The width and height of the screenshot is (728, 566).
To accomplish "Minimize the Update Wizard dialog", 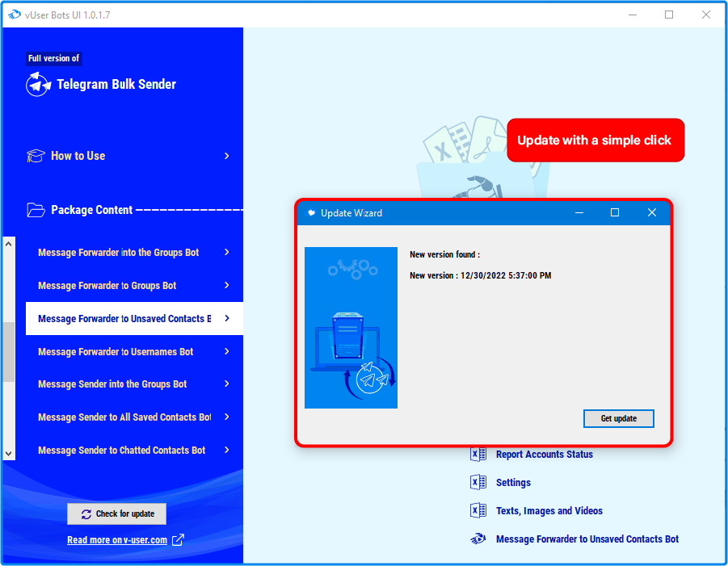I will [x=579, y=212].
